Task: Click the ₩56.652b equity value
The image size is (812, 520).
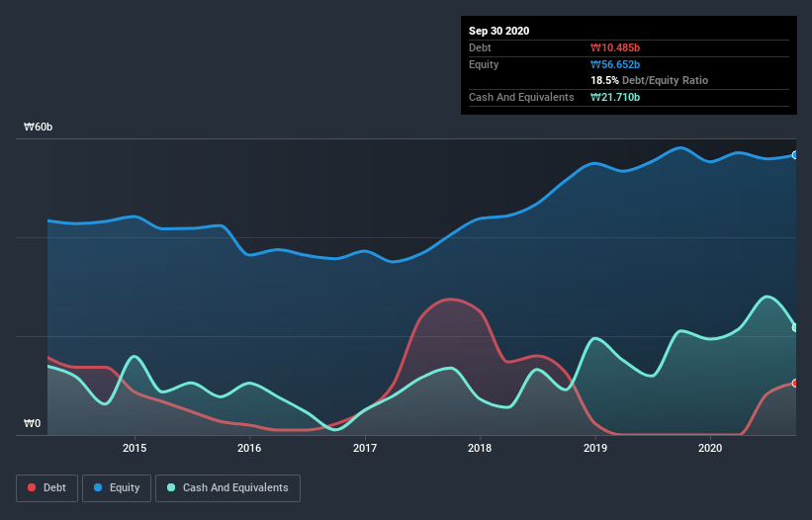Action: (x=615, y=64)
